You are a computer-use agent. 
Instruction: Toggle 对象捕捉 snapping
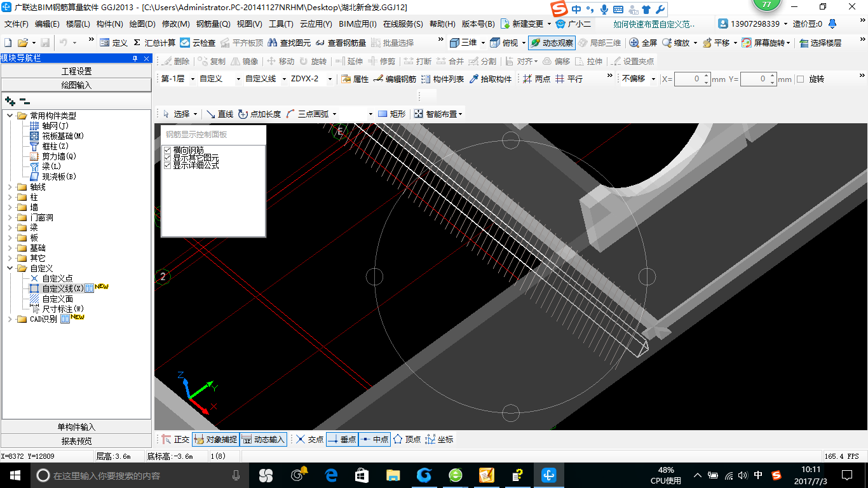pos(215,439)
